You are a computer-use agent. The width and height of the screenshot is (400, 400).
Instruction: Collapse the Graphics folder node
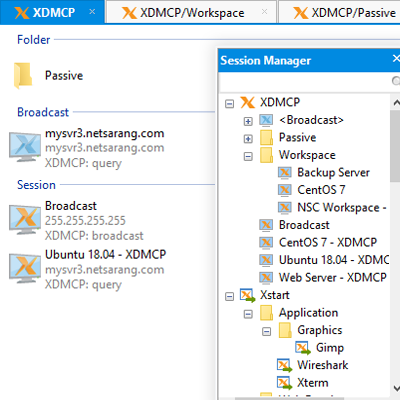[266, 331]
